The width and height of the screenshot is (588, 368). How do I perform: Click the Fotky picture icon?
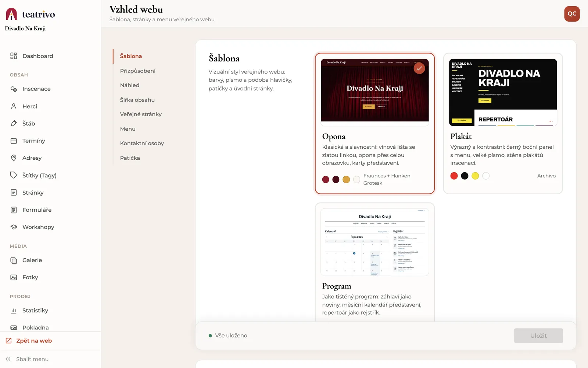click(x=14, y=277)
